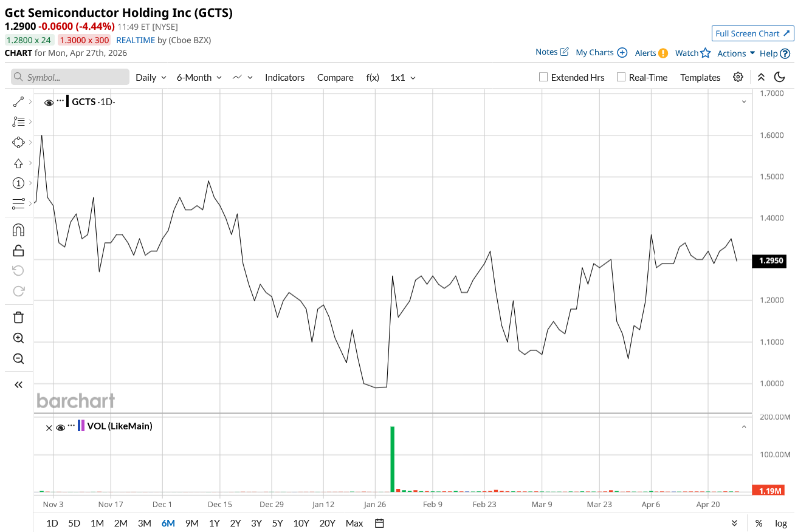The image size is (795, 532).
Task: Tick the Real-Time checkbox
Action: (x=621, y=77)
